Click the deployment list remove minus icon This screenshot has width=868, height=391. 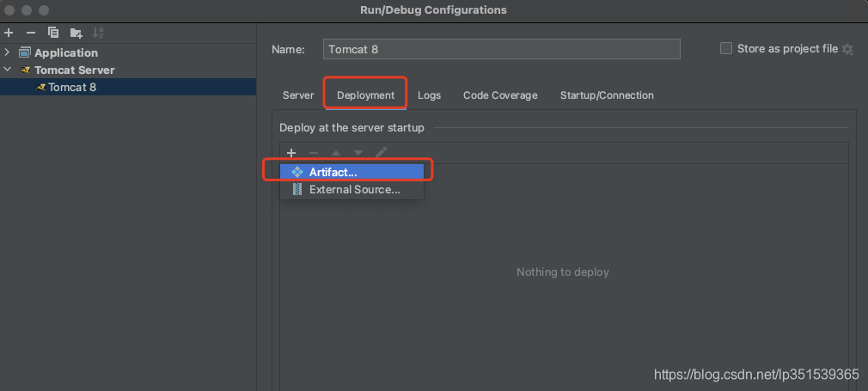[314, 153]
